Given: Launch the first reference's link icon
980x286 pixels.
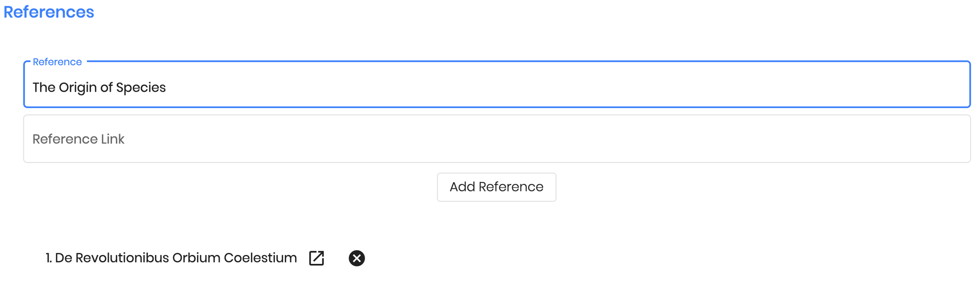Looking at the screenshot, I should point(317,258).
